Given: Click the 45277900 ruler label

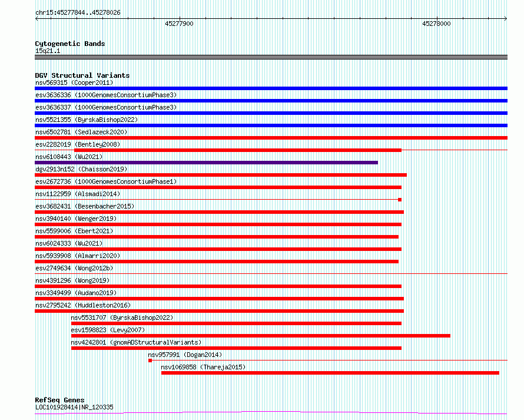Looking at the screenshot, I should [x=179, y=24].
